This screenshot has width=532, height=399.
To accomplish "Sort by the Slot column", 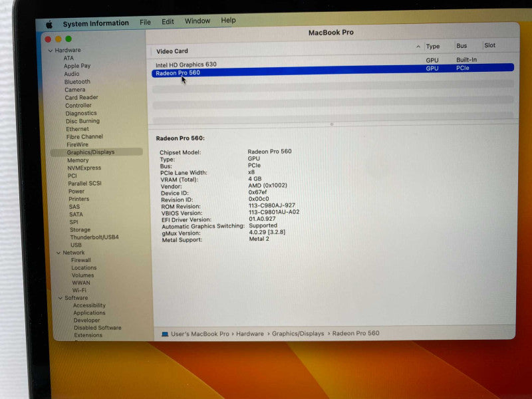I will (489, 45).
